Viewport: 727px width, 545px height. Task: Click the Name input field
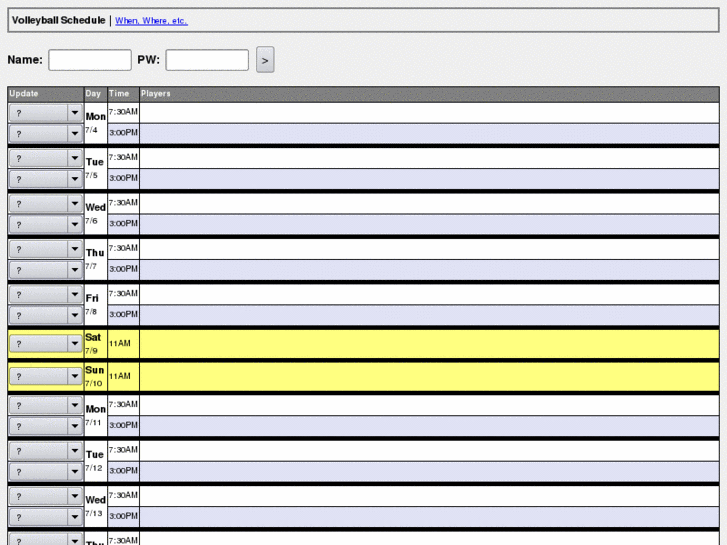pyautogui.click(x=90, y=60)
